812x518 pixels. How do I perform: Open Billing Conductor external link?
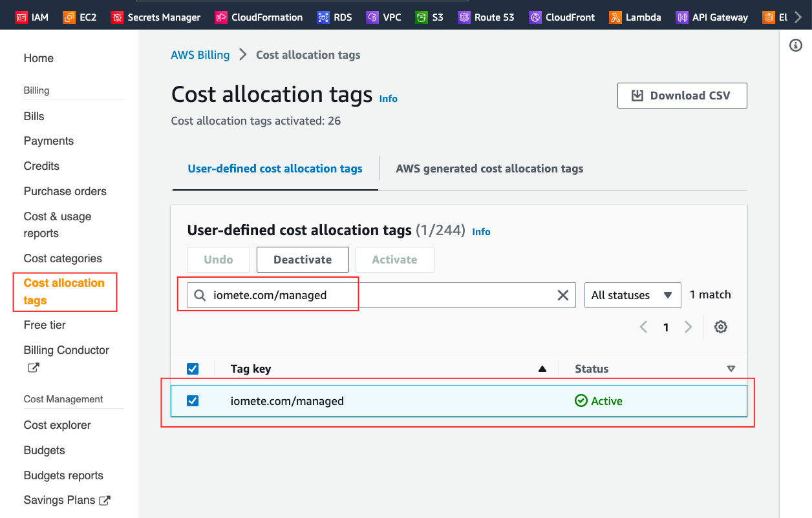pos(67,358)
